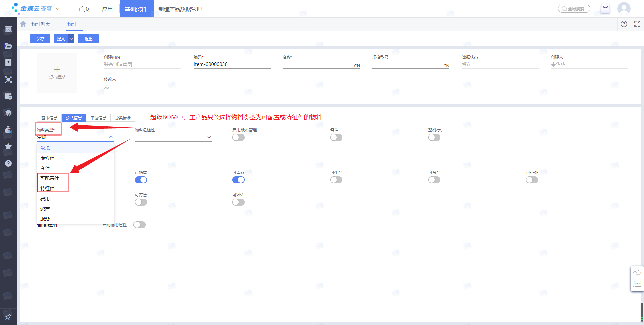Open the help circle icon at top right
Viewport: 644px width, 325px height.
click(x=624, y=24)
